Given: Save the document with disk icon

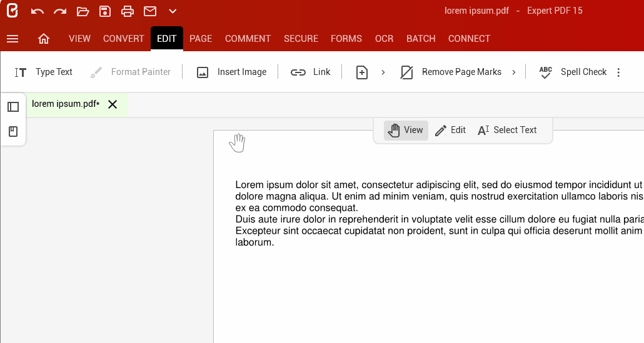Looking at the screenshot, I should pos(105,11).
